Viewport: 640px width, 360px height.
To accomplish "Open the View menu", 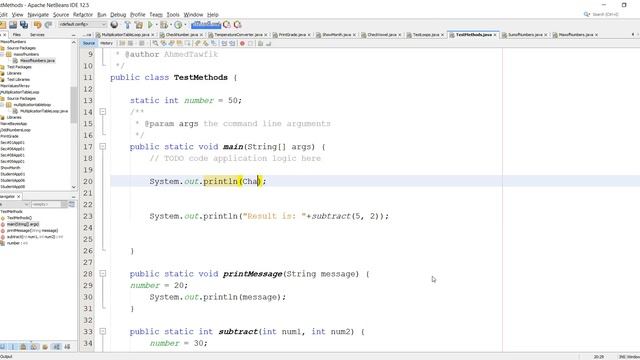I will [18, 15].
